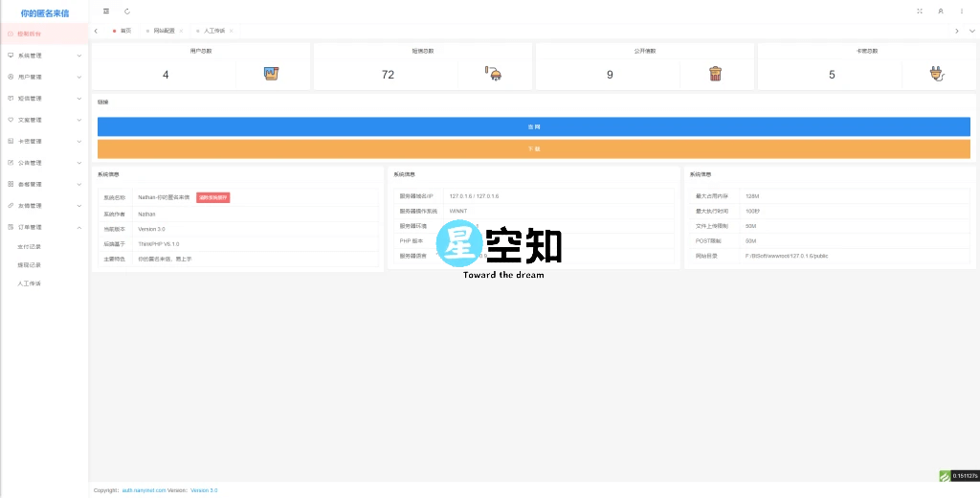980x498 pixels.
Task: Expand the 用户管理 sidebar menu chevron
Action: click(x=79, y=77)
